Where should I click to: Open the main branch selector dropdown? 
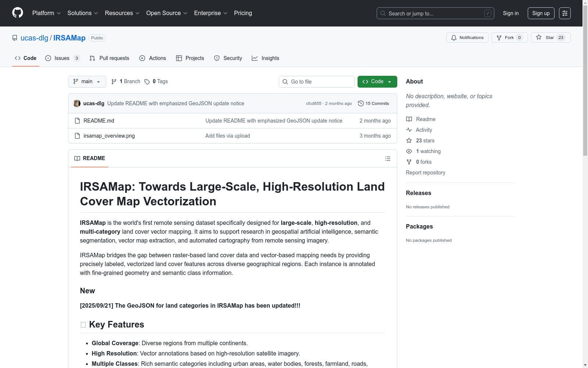[87, 82]
